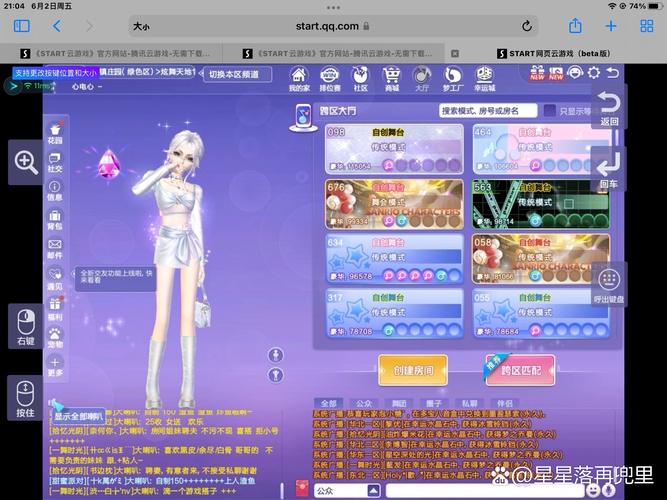Screen dimensions: 667x500
Task: Click the start.qq.com address bar
Action: 333,26
